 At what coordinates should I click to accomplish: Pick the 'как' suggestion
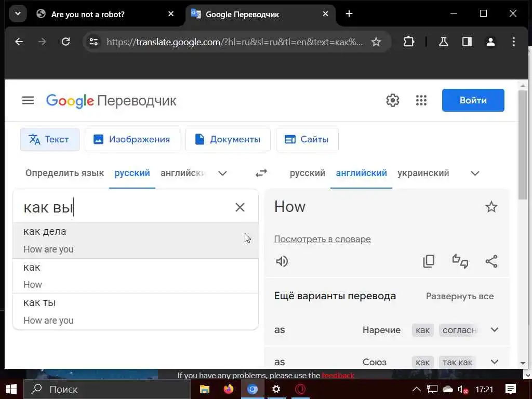coord(136,276)
